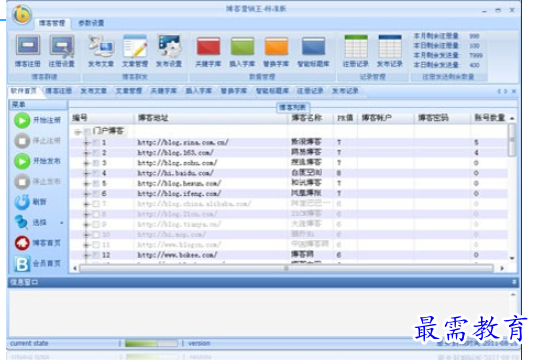
Task: Close the active document tab with the X
Action: tap(513, 91)
